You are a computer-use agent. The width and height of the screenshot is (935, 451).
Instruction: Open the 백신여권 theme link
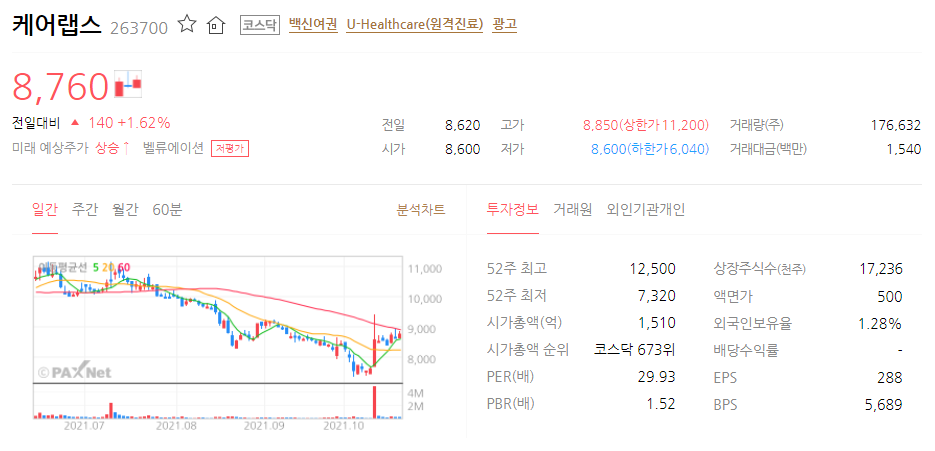(313, 24)
